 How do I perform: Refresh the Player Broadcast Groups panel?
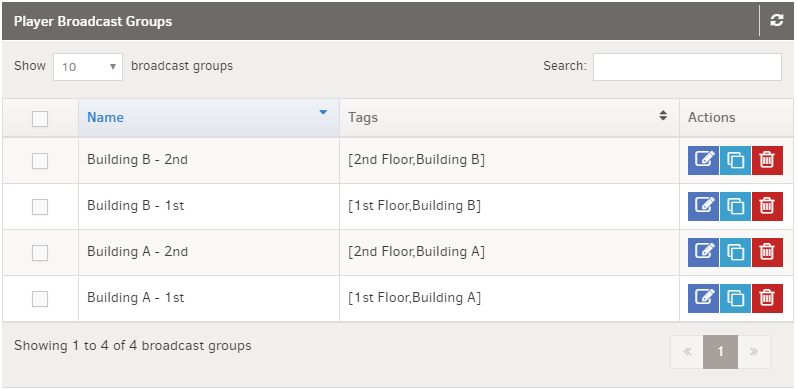[x=776, y=21]
